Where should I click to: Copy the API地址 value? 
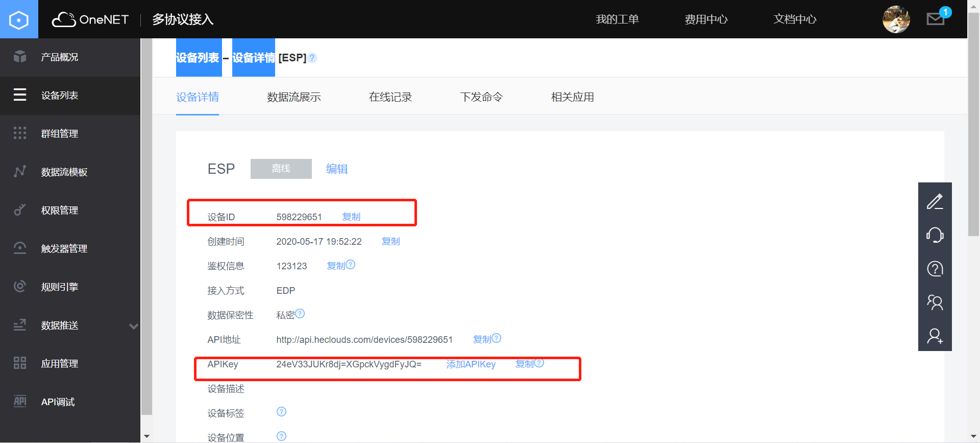pyautogui.click(x=482, y=339)
